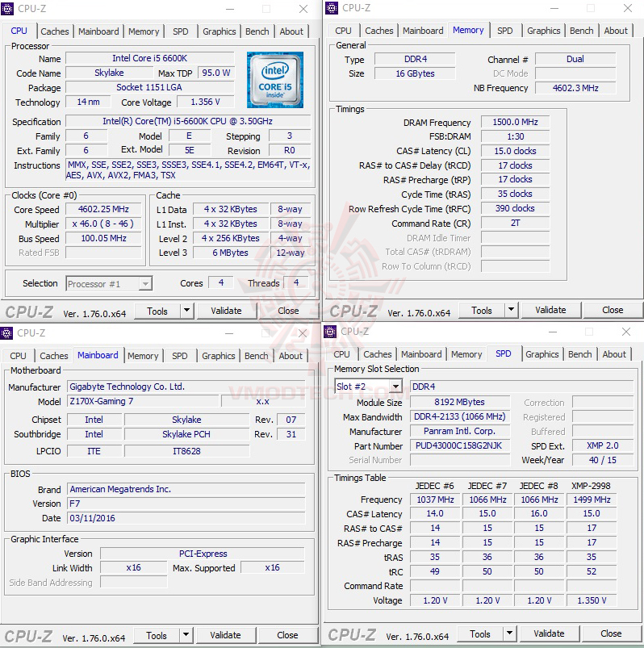Click the Max Bandwidth DDR4-2133 (1066 MHz) field
Image resolution: width=644 pixels, height=648 pixels.
click(460, 416)
